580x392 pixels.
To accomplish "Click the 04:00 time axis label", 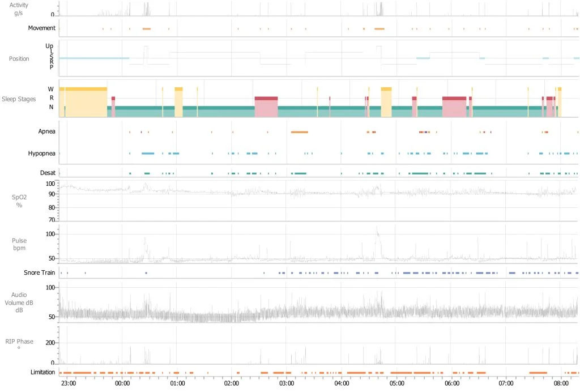I will click(341, 384).
